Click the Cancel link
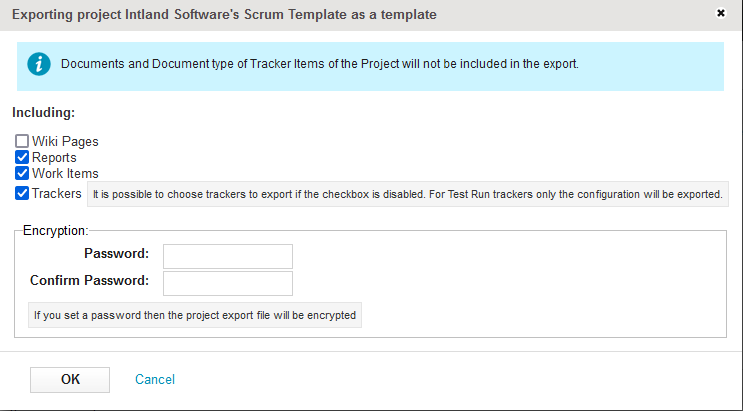Image resolution: width=743 pixels, height=411 pixels. (x=155, y=379)
